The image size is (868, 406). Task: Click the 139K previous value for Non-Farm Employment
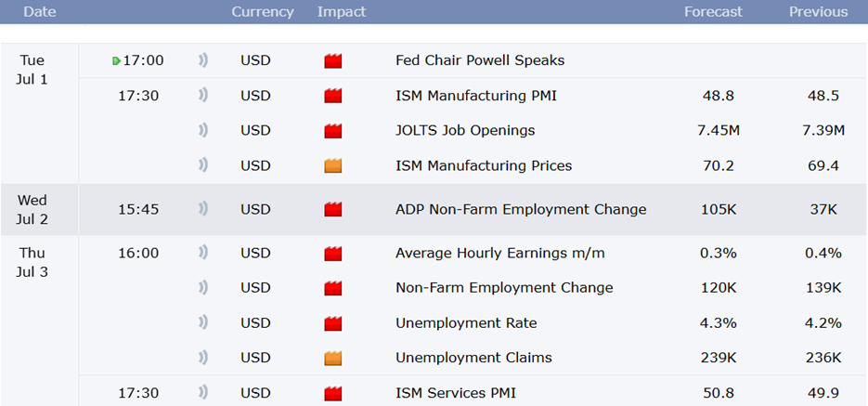823,288
